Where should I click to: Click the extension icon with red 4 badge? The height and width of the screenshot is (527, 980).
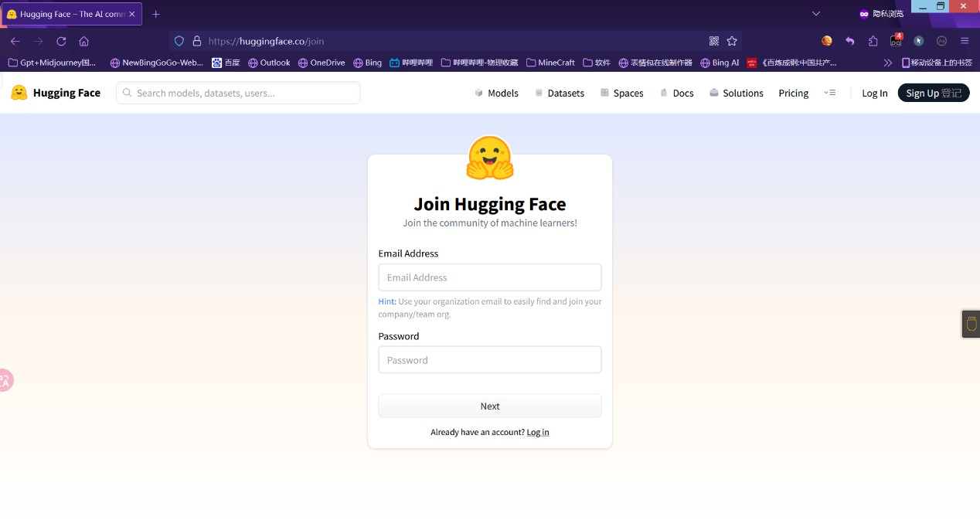(896, 40)
